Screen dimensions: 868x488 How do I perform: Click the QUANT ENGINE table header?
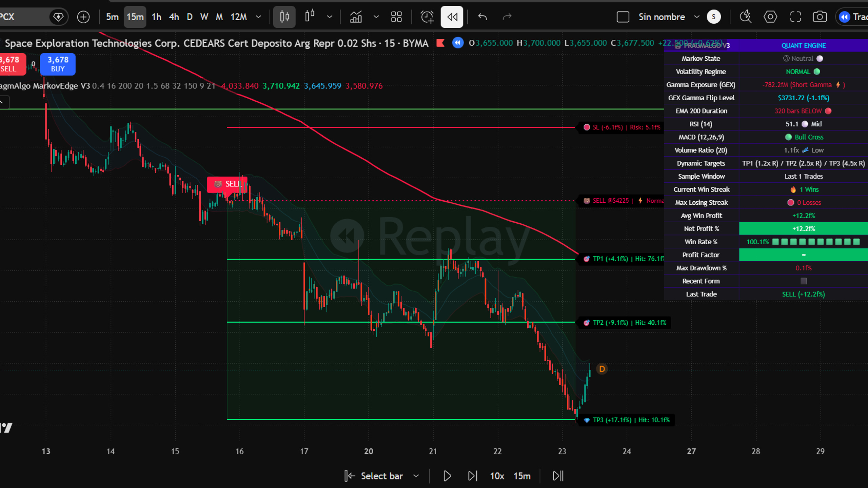[x=803, y=45]
